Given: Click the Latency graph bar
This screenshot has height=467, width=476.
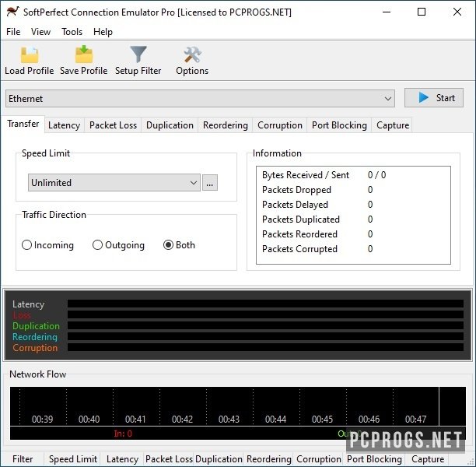Looking at the screenshot, I should 265,304.
